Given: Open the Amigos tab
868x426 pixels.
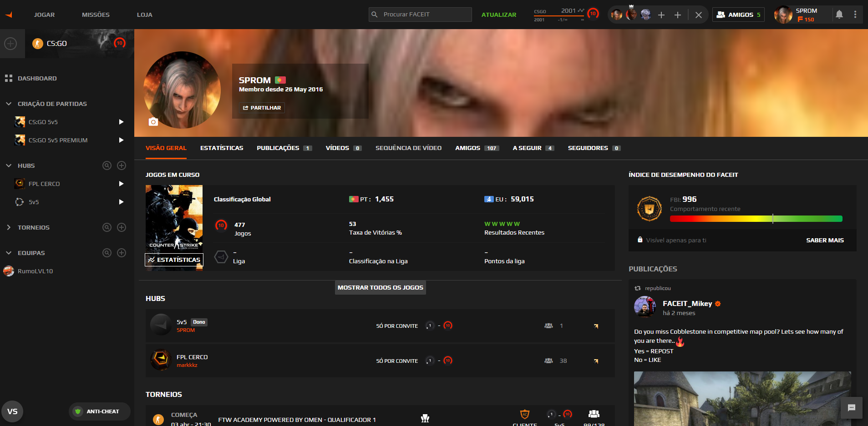Looking at the screenshot, I should (477, 148).
